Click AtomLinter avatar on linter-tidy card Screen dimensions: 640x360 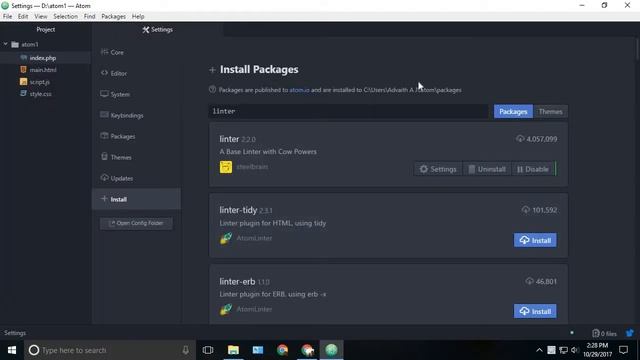pos(226,238)
